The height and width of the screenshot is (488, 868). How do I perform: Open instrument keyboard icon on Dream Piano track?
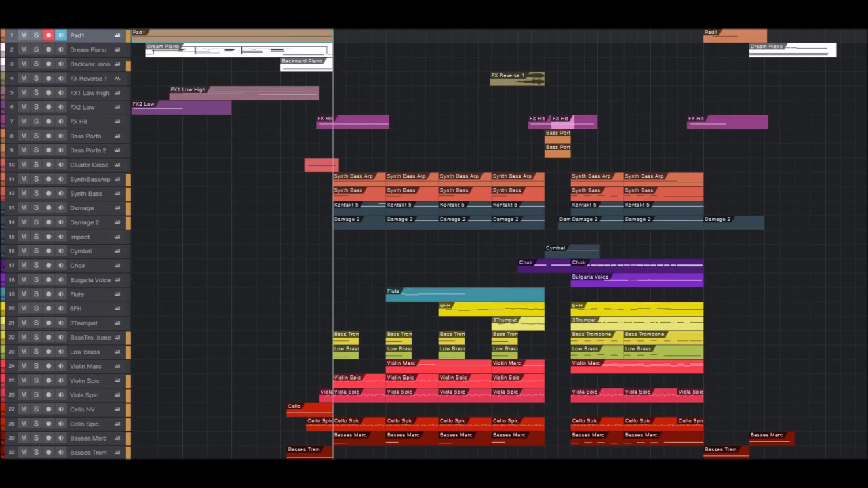(x=117, y=49)
